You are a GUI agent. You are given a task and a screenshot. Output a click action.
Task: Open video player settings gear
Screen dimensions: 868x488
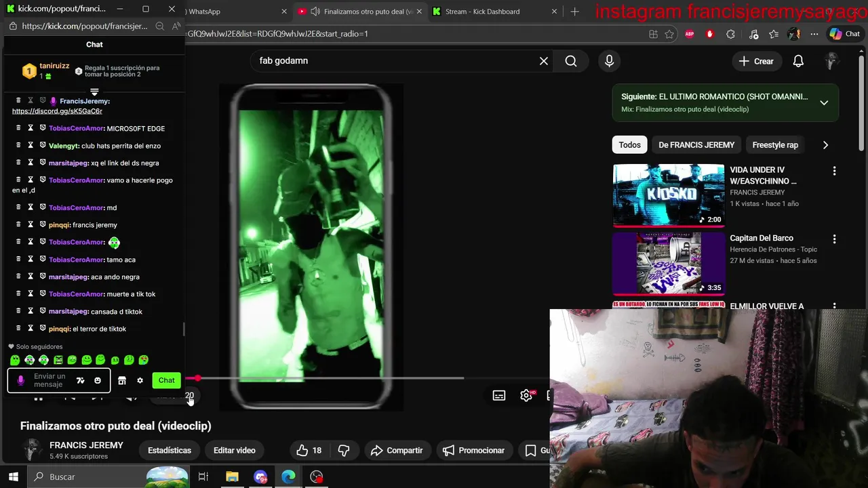coord(526,395)
